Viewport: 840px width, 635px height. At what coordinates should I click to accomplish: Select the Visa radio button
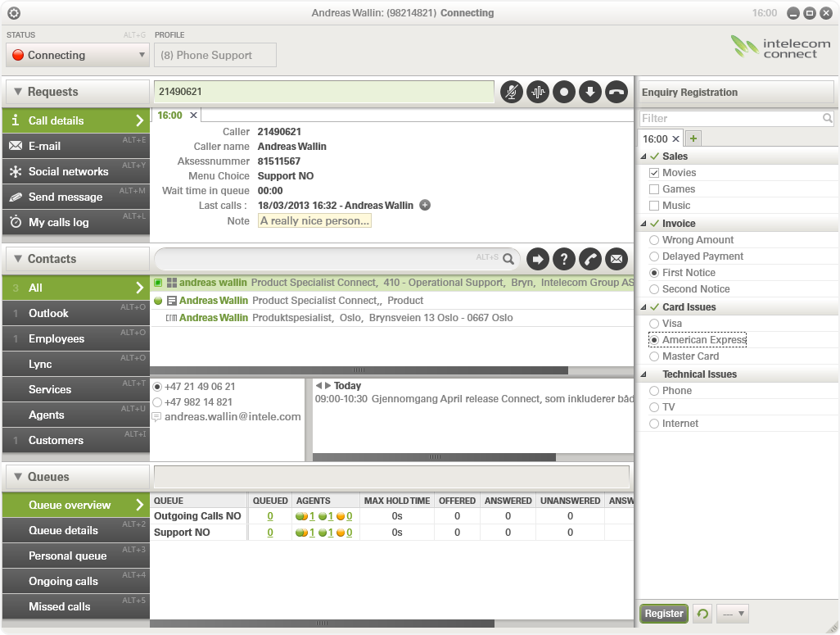pos(654,324)
